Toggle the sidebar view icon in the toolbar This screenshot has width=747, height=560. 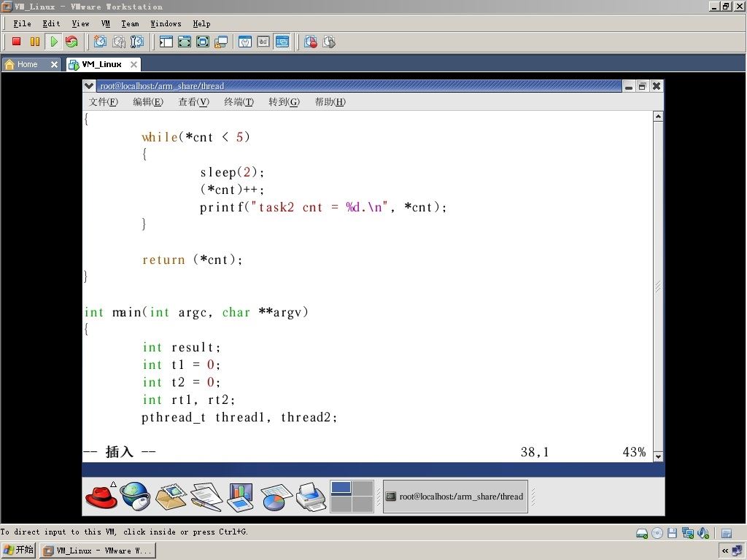click(166, 42)
